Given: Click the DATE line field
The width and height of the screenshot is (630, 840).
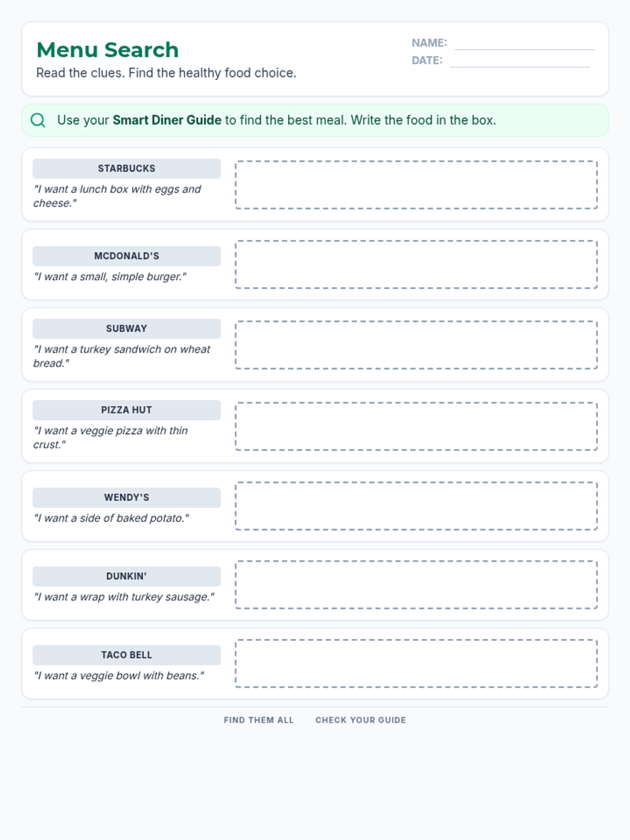Looking at the screenshot, I should pyautogui.click(x=520, y=61).
